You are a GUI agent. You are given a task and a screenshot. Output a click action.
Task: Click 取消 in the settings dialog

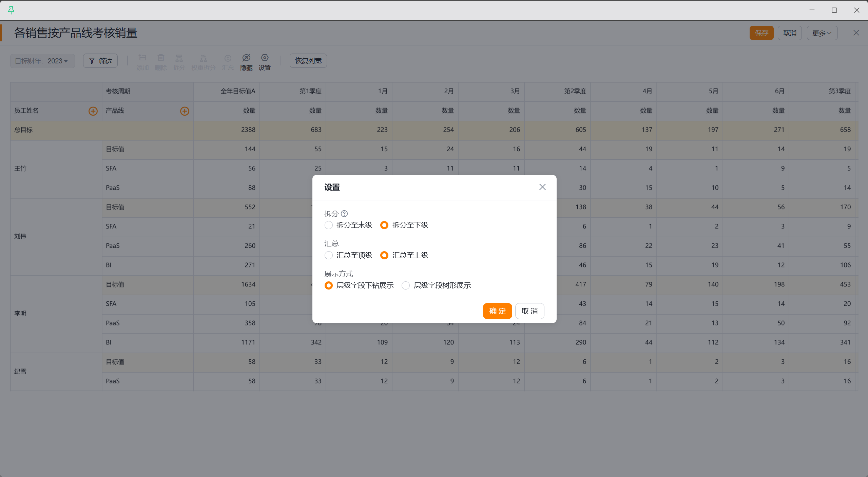[x=529, y=311]
